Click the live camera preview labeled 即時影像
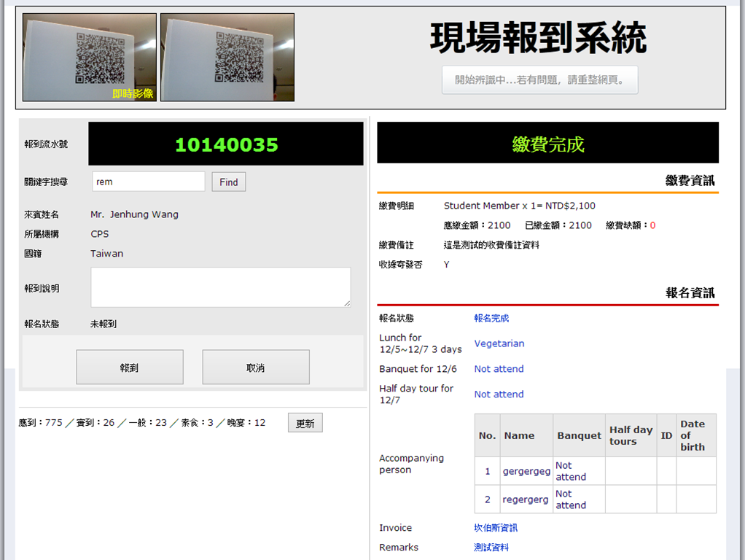Screen dimensions: 745x560 pyautogui.click(x=90, y=57)
